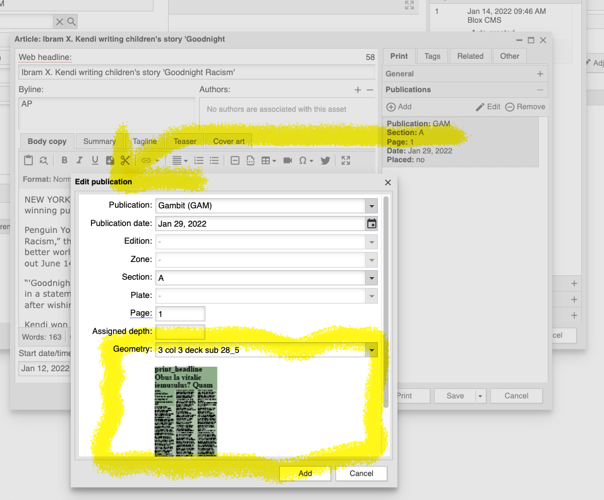Open the special characters omega menu
This screenshot has width=604, height=500.
tap(306, 160)
